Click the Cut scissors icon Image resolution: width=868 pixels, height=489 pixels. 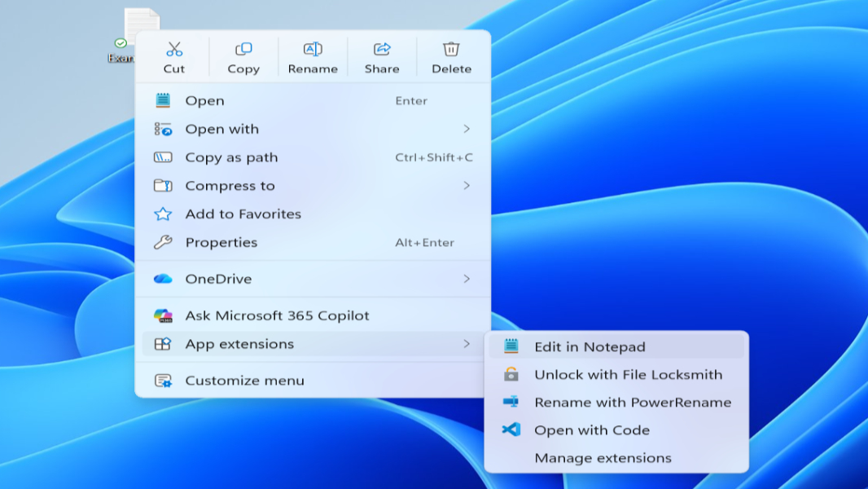click(173, 49)
